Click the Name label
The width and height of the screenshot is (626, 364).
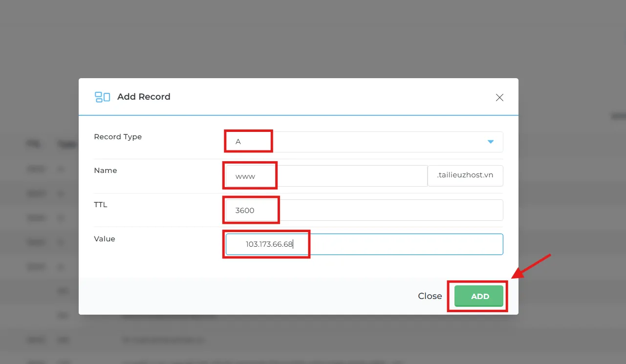106,171
